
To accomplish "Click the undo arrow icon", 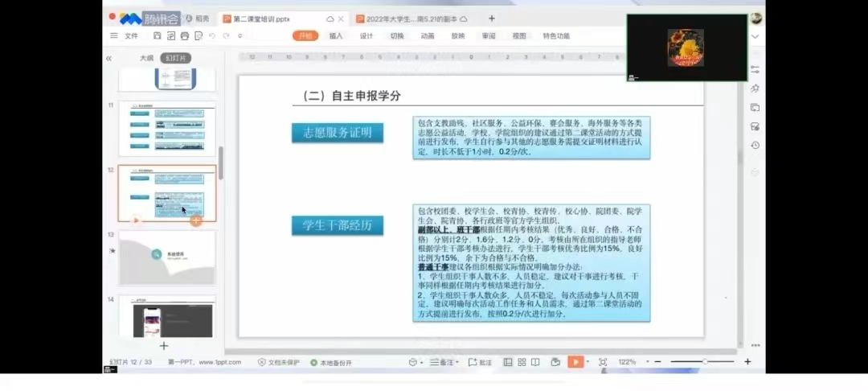I will pyautogui.click(x=212, y=35).
